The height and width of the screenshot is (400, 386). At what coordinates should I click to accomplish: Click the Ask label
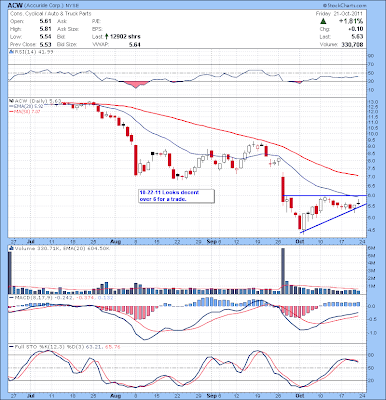pyautogui.click(x=61, y=21)
